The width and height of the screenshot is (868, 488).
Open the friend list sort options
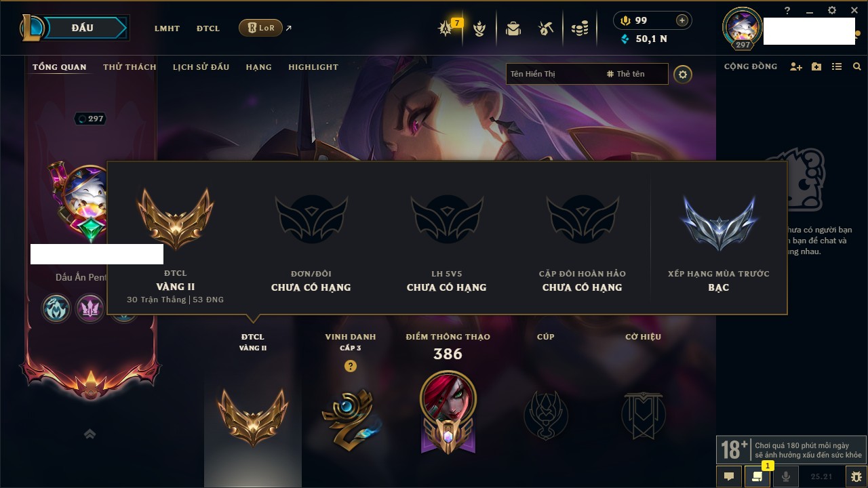pos(837,67)
